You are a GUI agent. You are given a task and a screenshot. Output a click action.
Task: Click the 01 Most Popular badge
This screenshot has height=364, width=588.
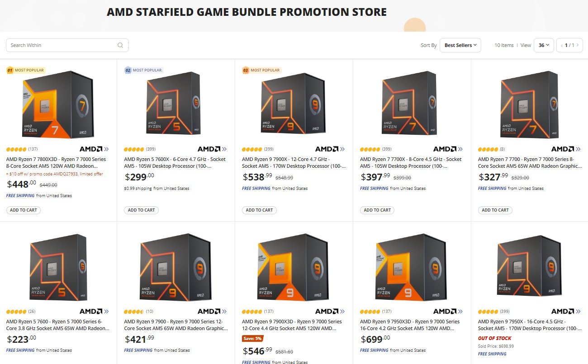26,70
